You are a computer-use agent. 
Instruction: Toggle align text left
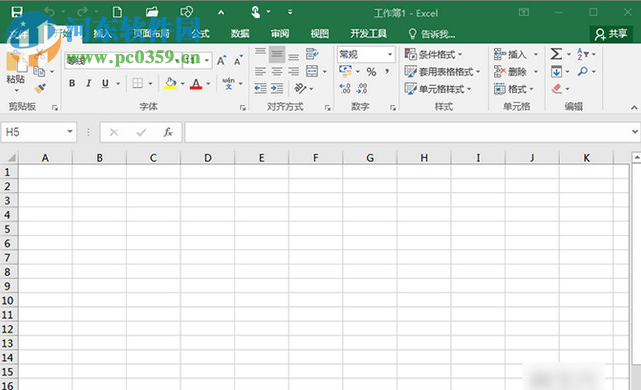point(260,72)
